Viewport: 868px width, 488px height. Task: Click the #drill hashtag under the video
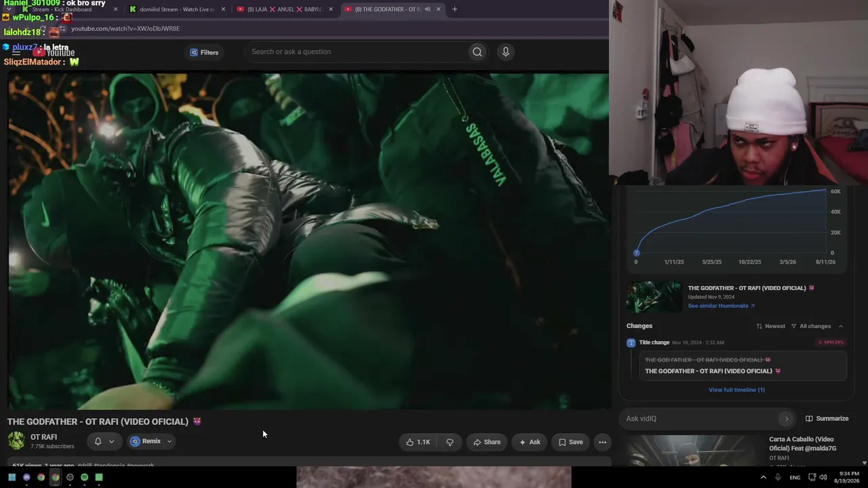click(x=85, y=466)
